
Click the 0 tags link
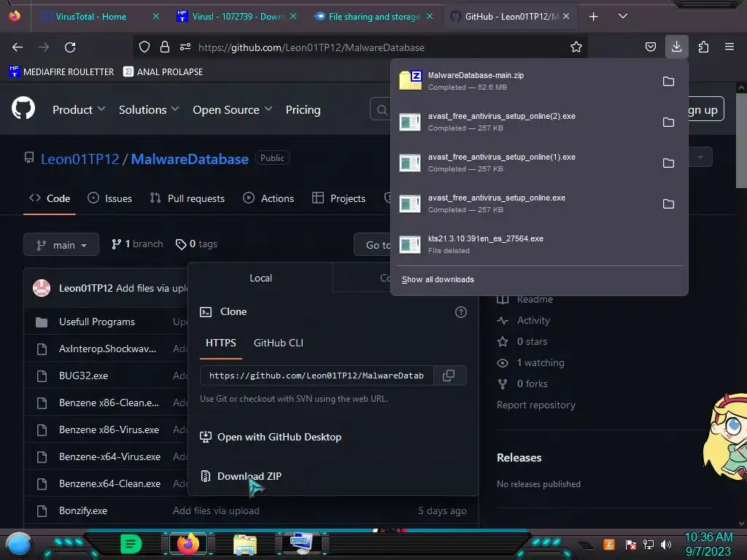pos(196,244)
